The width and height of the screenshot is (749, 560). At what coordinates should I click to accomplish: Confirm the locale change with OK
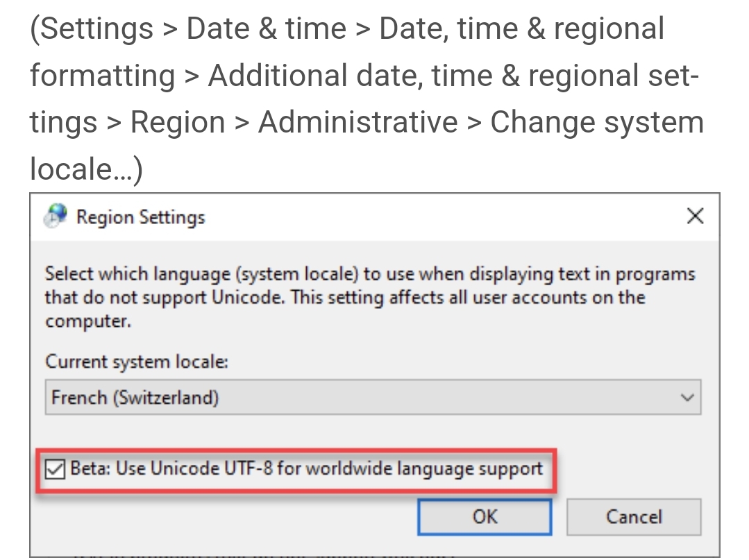pyautogui.click(x=484, y=516)
